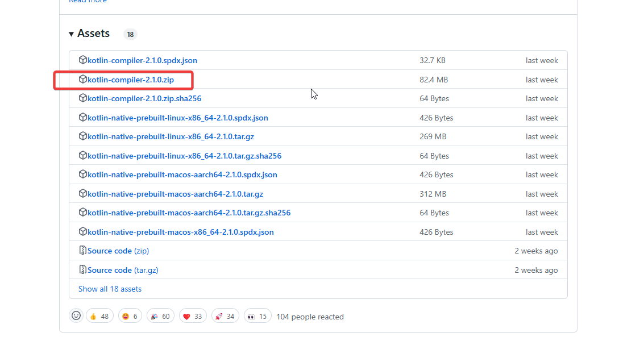Screen dimensions: 644x349
Task: Click '104 people reacted' text
Action: 310,317
